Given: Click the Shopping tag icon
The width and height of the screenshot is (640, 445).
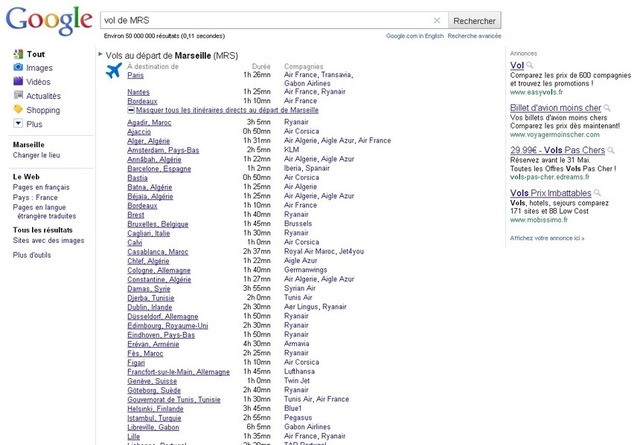Looking at the screenshot, I should tap(18, 110).
